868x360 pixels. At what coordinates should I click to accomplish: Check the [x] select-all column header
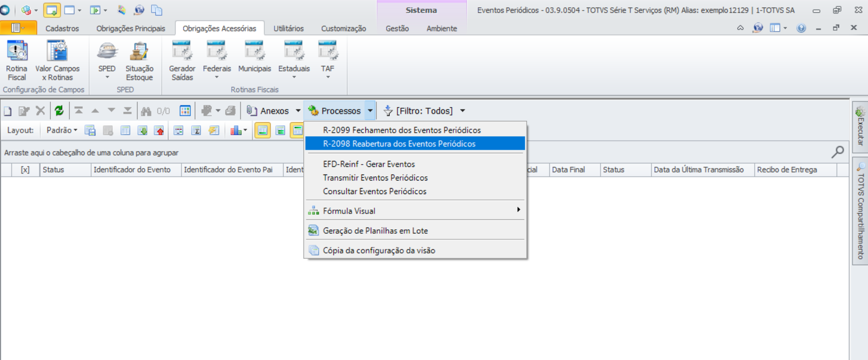25,170
